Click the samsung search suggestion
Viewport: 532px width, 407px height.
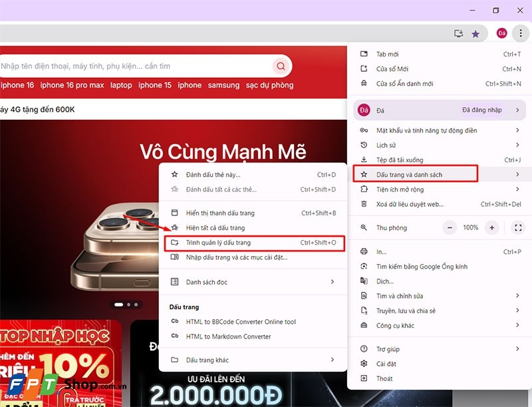tap(223, 85)
